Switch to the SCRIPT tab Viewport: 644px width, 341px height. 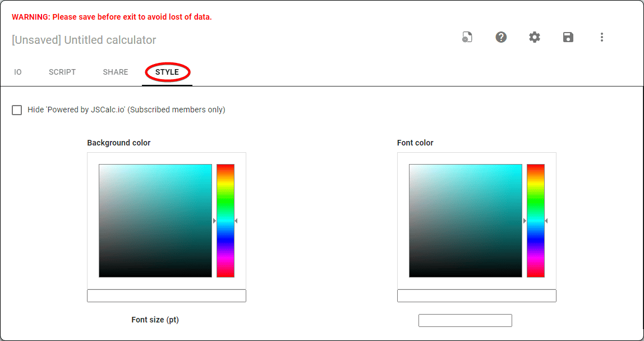click(62, 72)
